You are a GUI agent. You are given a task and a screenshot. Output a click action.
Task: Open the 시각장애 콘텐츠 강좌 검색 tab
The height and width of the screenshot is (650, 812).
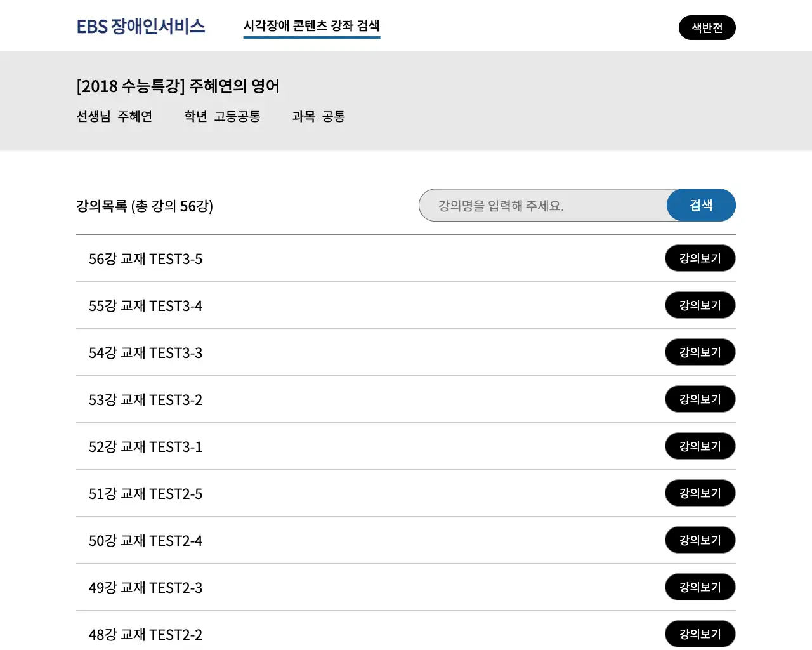311,26
